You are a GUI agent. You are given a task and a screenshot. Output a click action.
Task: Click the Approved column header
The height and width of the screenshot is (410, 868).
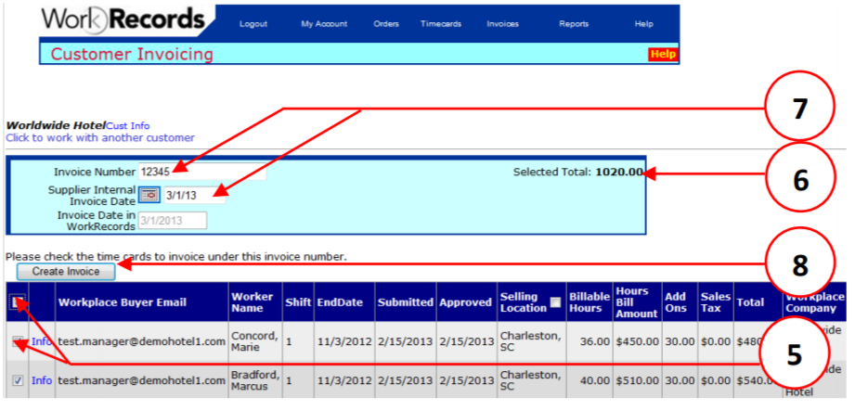[x=465, y=302]
